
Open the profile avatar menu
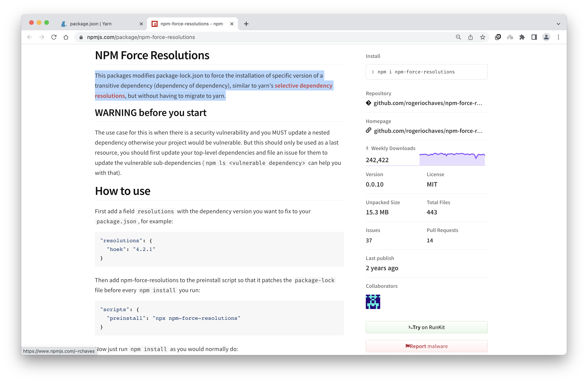[546, 37]
